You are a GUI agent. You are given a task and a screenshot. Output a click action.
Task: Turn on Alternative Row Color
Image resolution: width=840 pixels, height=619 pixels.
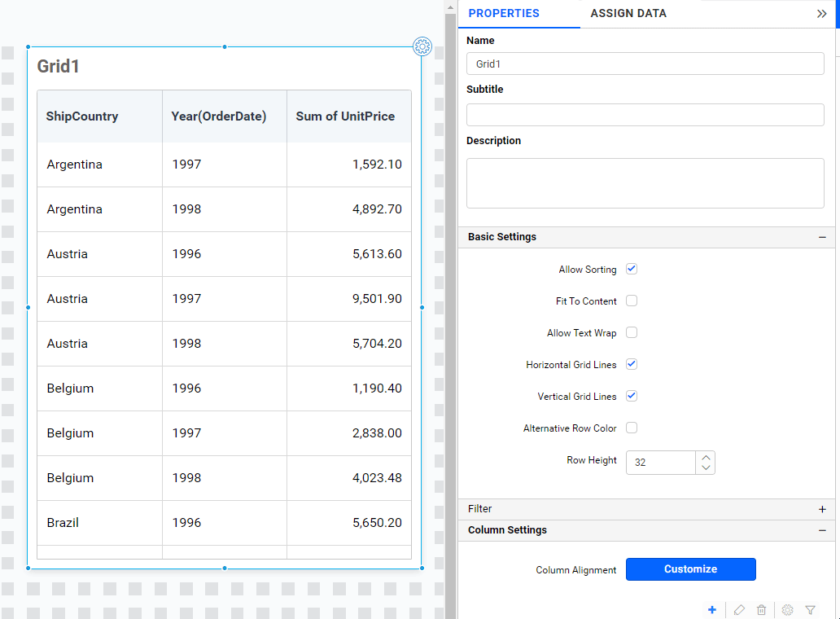click(x=631, y=428)
